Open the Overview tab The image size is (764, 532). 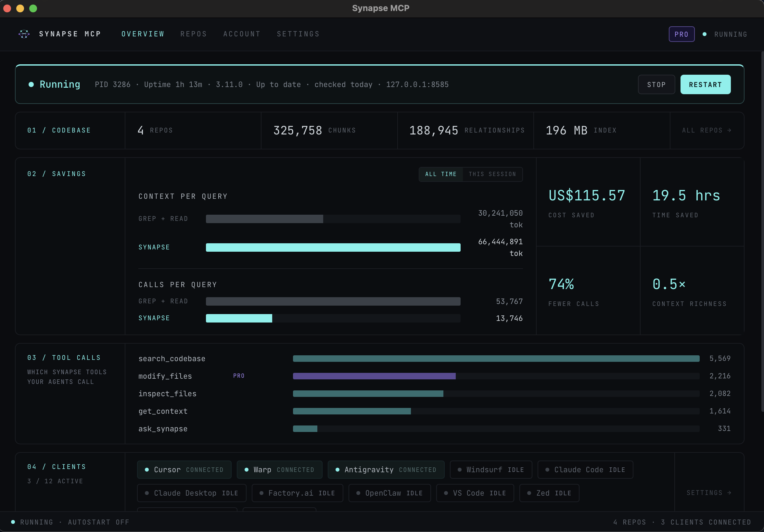[143, 34]
